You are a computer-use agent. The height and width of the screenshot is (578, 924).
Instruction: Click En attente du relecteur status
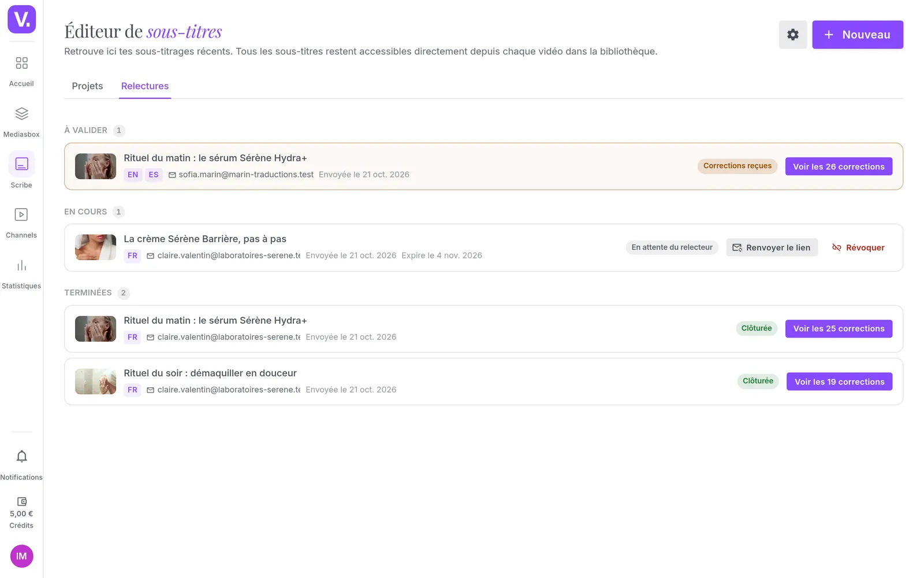(672, 247)
